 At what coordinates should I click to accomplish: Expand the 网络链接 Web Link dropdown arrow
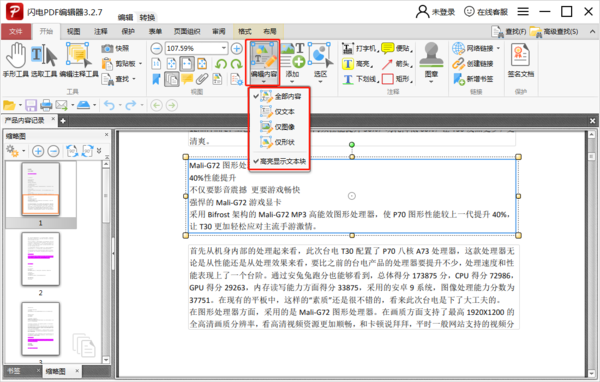tap(498, 48)
